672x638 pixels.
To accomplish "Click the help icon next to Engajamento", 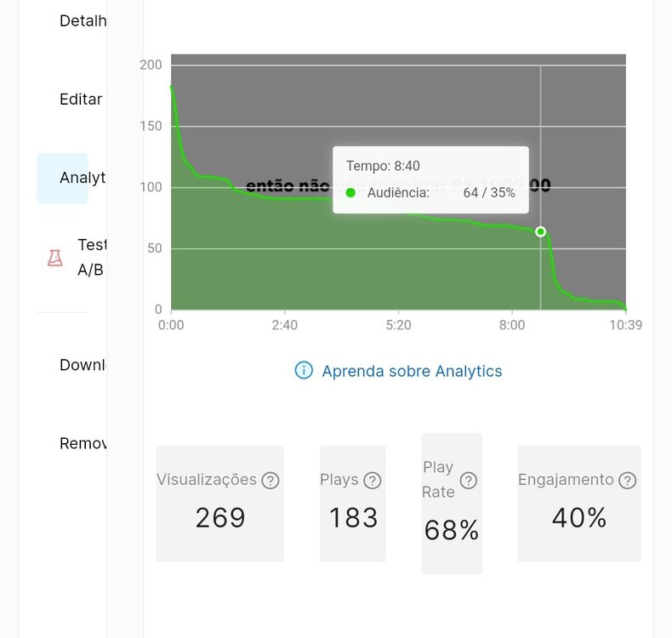I will (x=628, y=481).
